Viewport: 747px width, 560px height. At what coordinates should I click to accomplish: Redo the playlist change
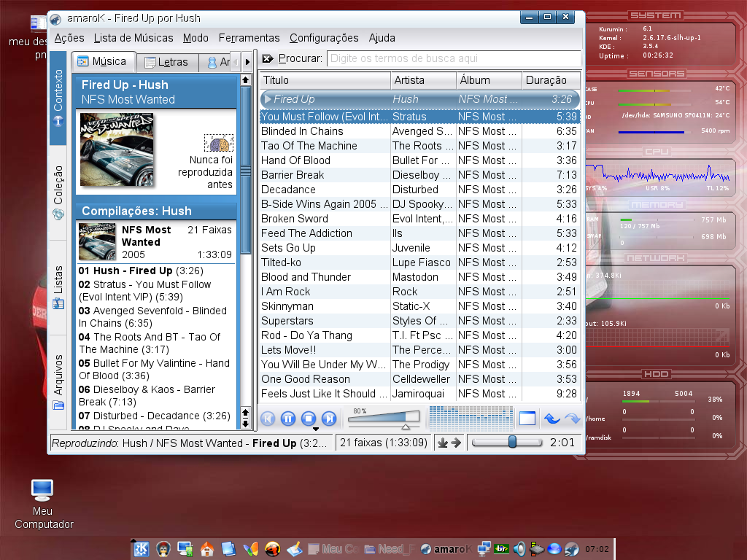click(572, 419)
